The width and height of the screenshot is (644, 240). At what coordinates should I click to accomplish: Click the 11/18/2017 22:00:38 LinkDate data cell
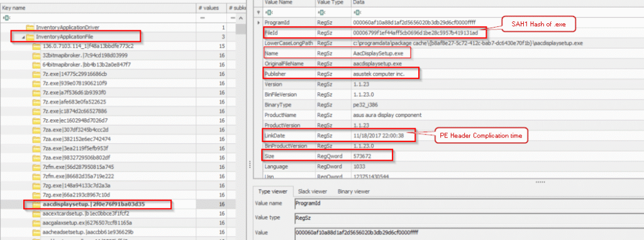[497, 135]
